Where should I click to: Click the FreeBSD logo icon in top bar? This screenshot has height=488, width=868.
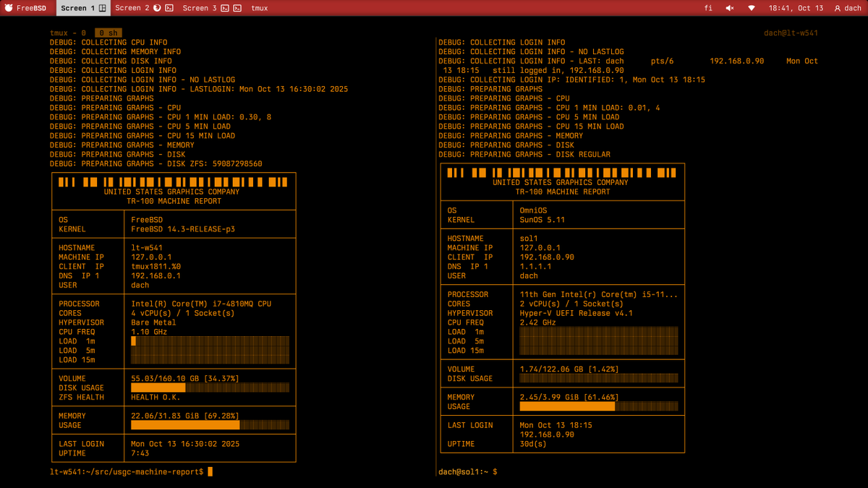[9, 8]
